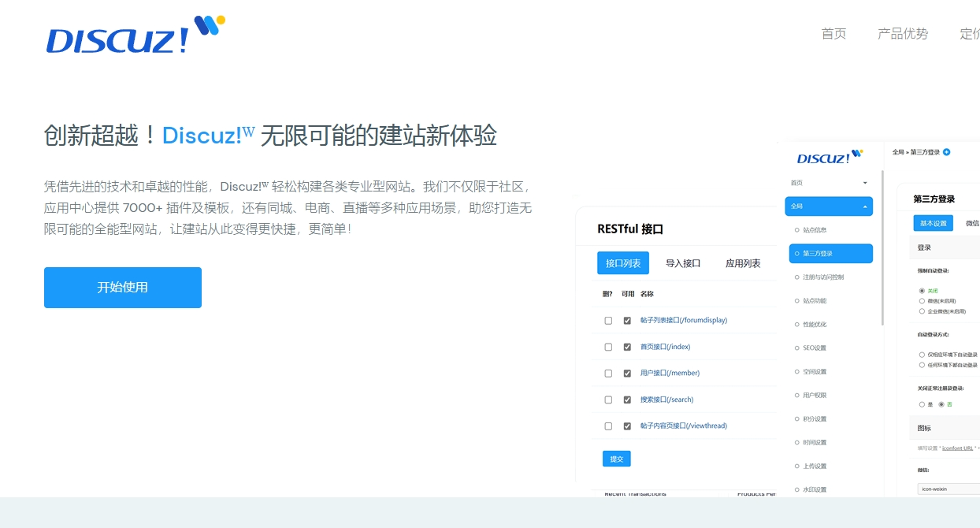
Task: Go to 站点功能 in the sidebar
Action: (x=815, y=301)
